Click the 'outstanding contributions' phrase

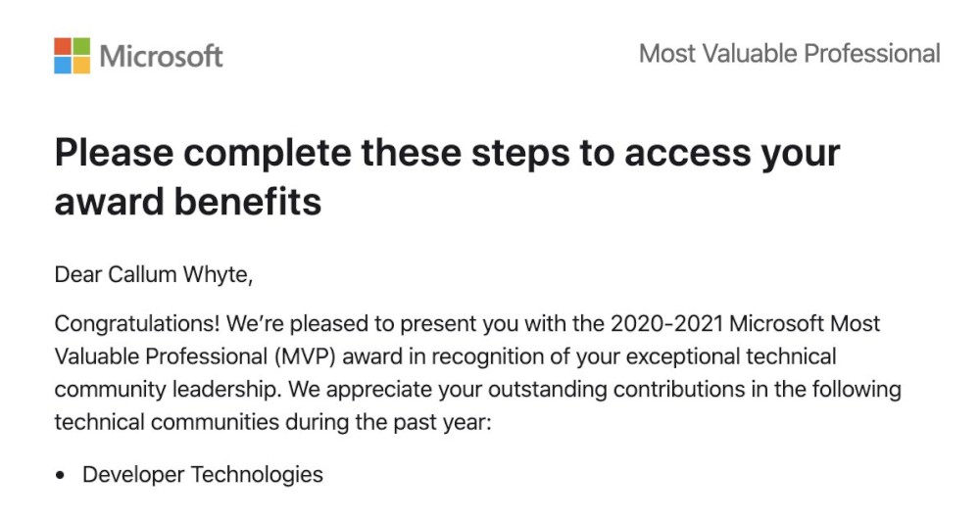pos(548,390)
